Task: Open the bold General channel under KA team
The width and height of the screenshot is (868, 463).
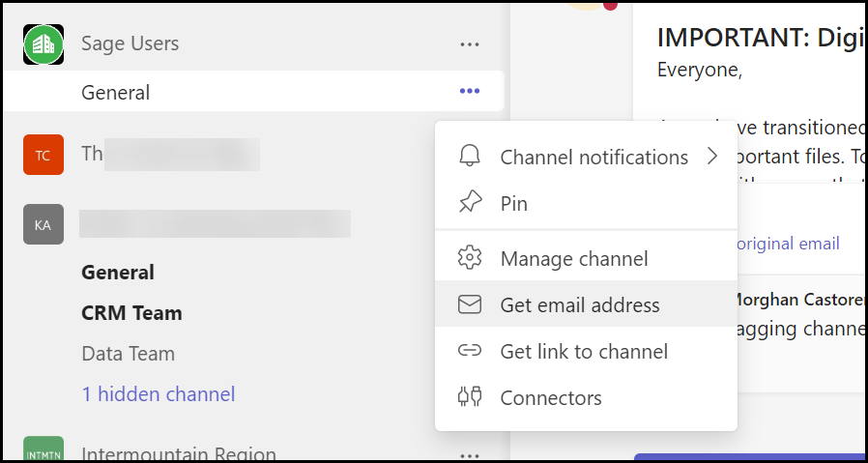Action: click(118, 272)
